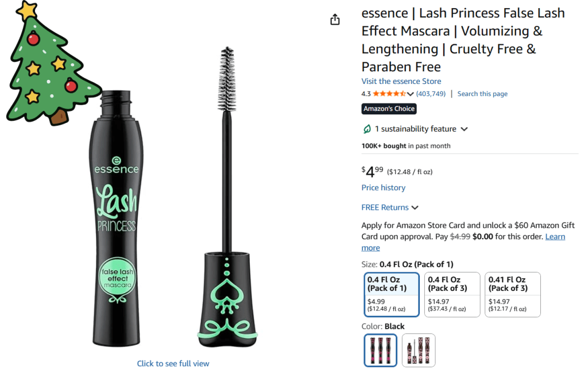588x369 pixels.
Task: Select size 0.4 Fl Oz Pack of 3
Action: coord(452,294)
